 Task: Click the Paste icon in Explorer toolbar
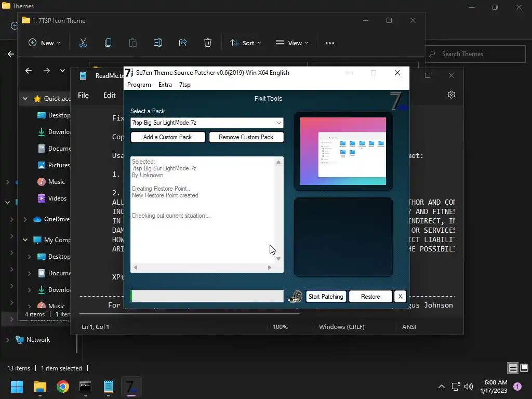[133, 43]
